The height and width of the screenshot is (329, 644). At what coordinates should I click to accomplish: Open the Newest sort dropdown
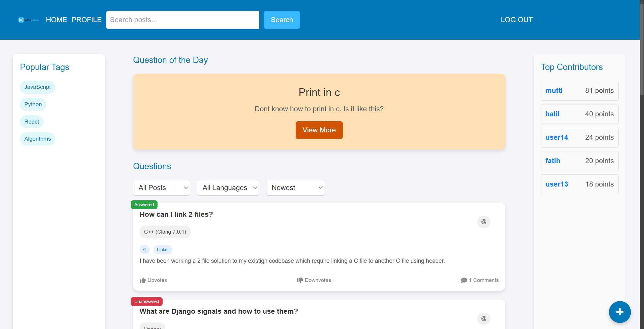(295, 188)
